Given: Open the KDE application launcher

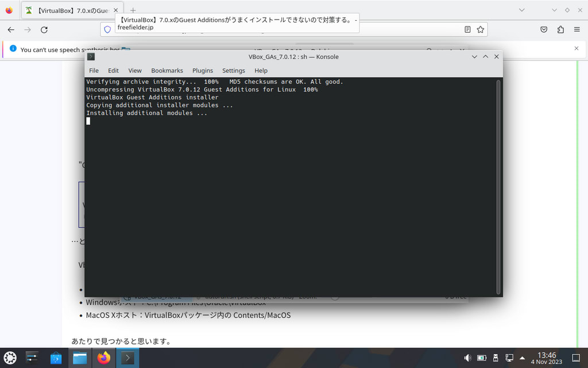Looking at the screenshot, I should pos(10,358).
